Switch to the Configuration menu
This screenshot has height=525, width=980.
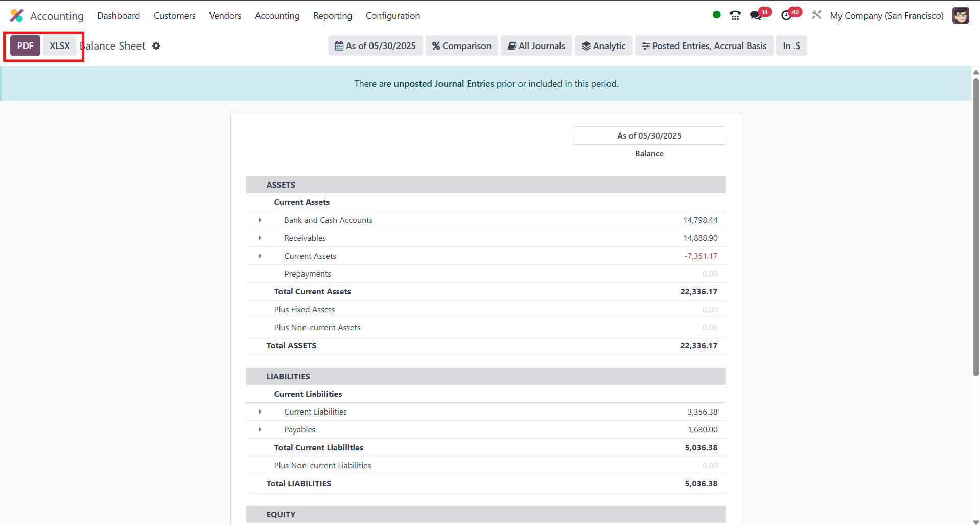392,15
